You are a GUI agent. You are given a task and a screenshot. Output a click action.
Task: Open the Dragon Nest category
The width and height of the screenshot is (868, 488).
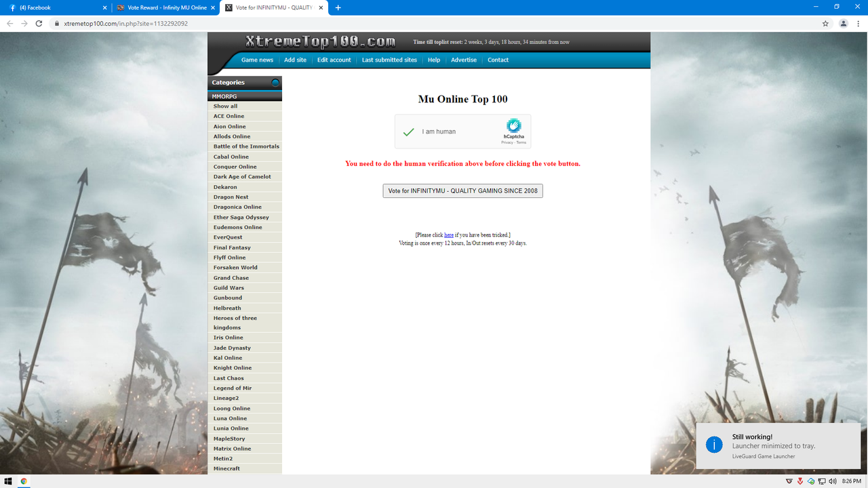(231, 197)
